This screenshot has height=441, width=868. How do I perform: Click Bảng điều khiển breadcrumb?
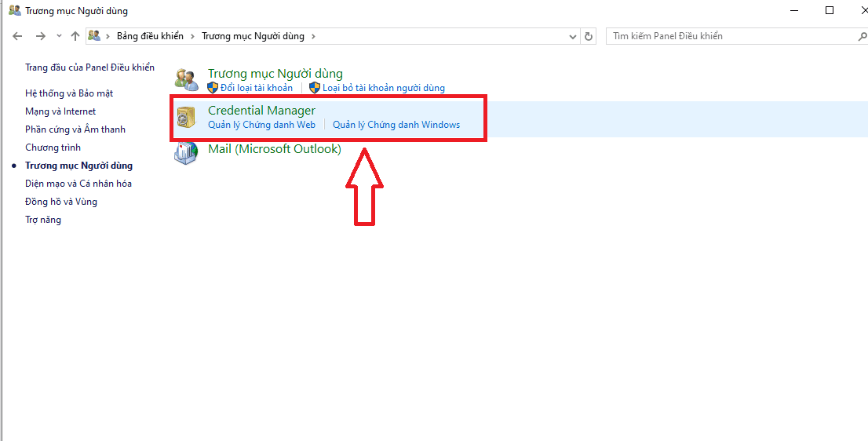[x=150, y=36]
